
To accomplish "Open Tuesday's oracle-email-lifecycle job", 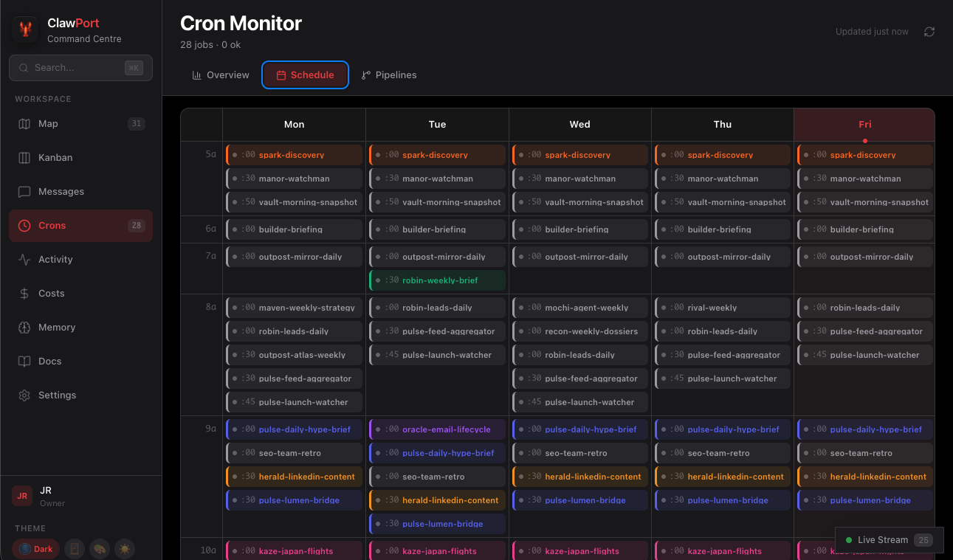I will 437,429.
